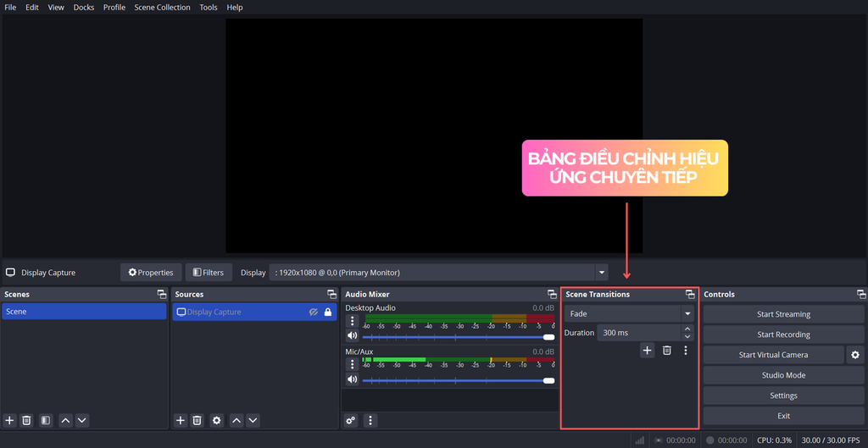Float the Scene Transitions dock icon

690,294
